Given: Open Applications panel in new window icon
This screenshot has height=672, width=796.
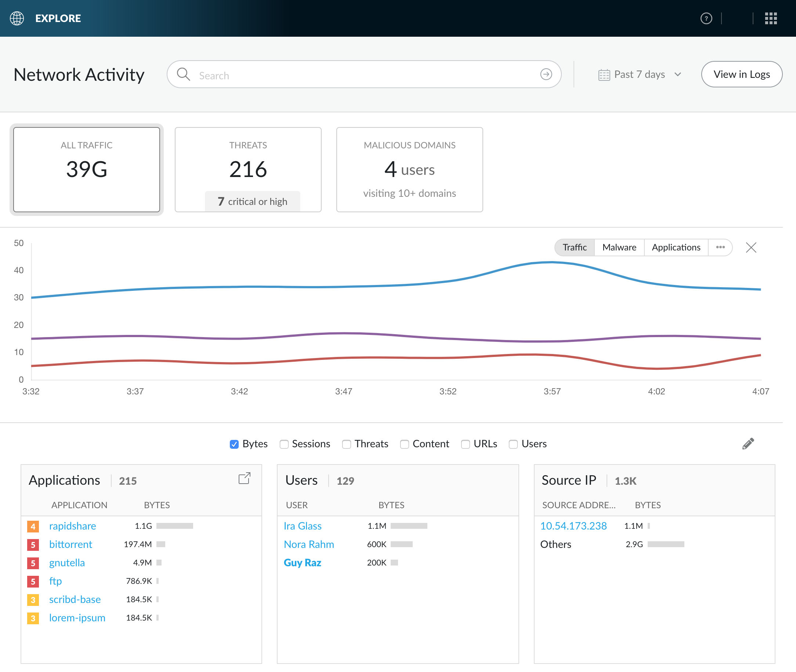Looking at the screenshot, I should pos(244,478).
